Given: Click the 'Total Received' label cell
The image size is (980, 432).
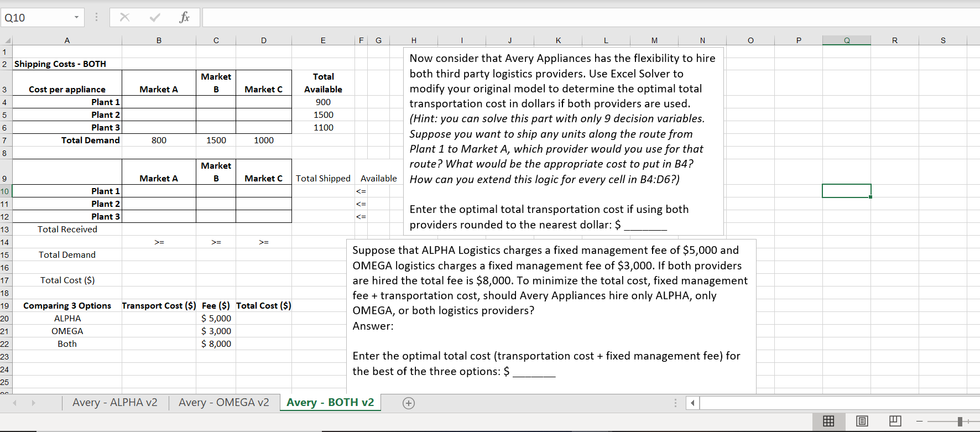Looking at the screenshot, I should (67, 230).
